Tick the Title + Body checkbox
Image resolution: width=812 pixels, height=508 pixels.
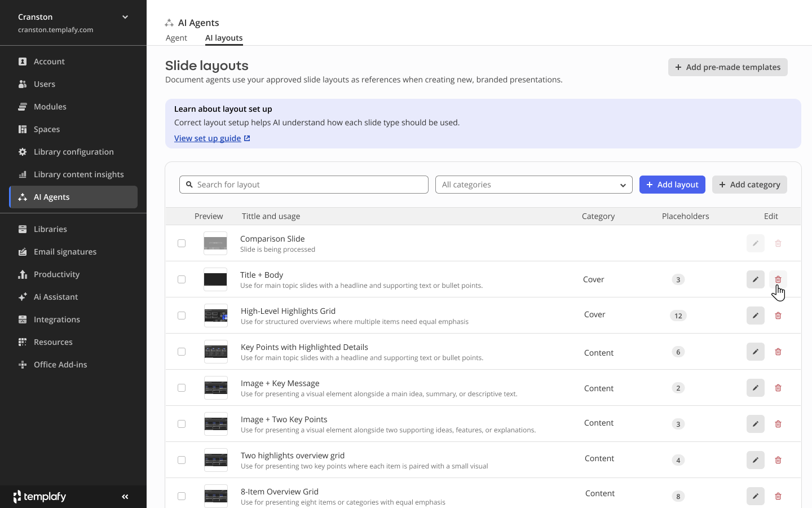(182, 279)
